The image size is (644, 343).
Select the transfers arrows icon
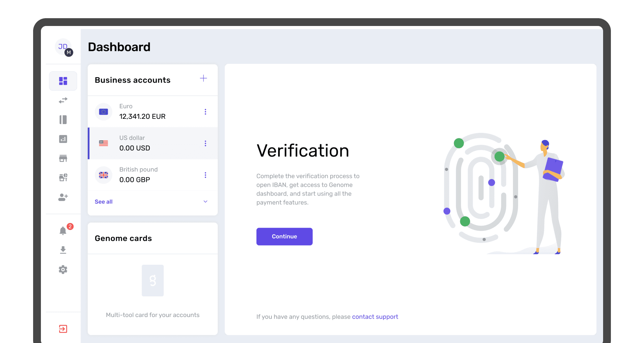[63, 100]
